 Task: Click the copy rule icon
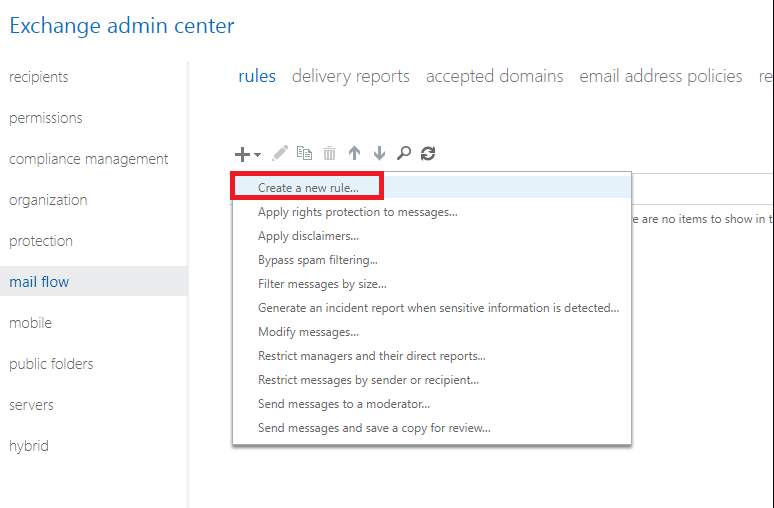tap(304, 154)
